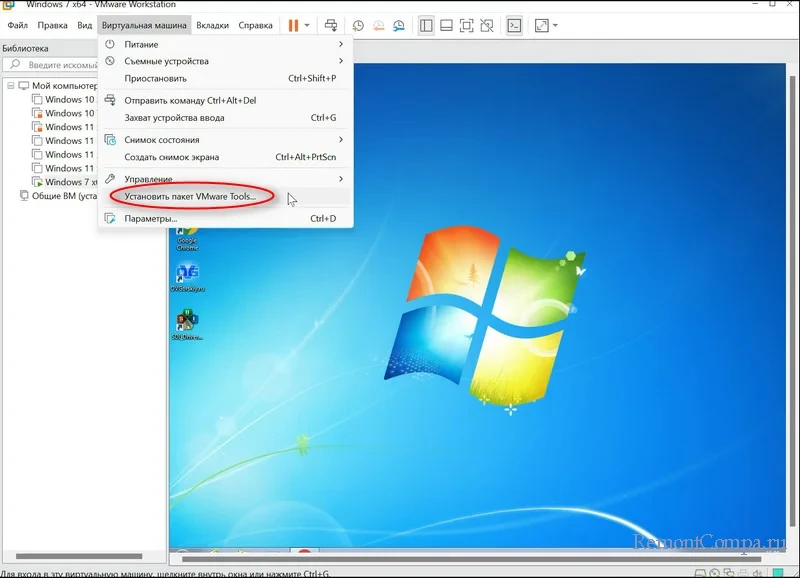The height and width of the screenshot is (578, 800).
Task: Toggle the thumbnail bar view icon
Action: click(446, 26)
